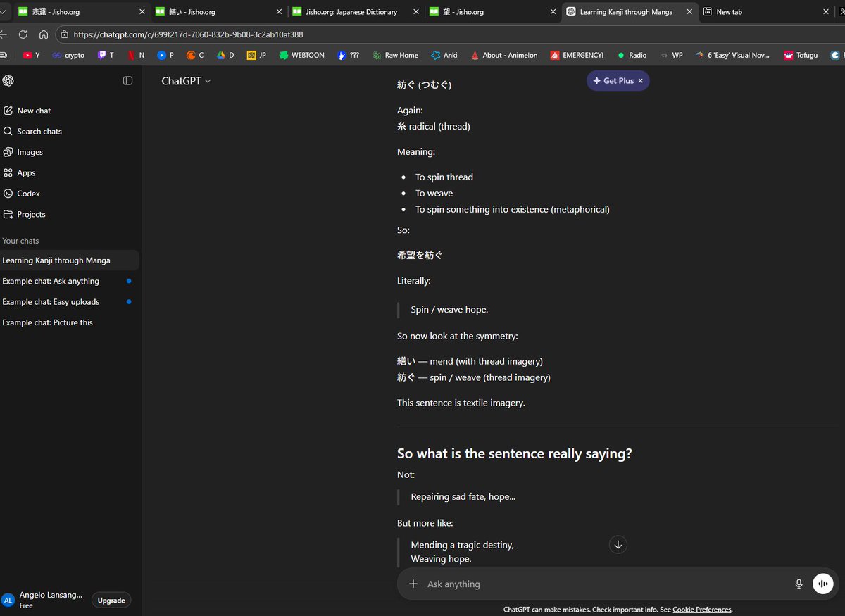
Task: Open the Tofugu bookmark
Action: pyautogui.click(x=801, y=55)
